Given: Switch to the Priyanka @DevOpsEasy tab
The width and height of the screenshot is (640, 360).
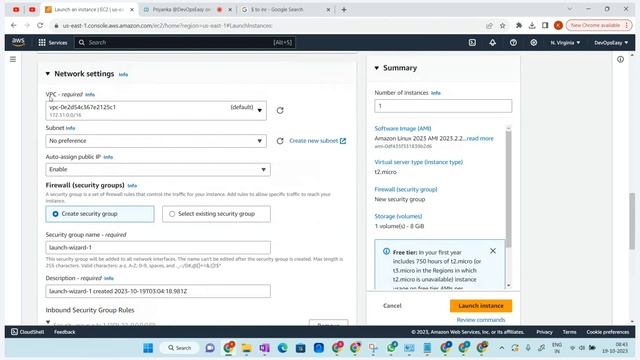Looking at the screenshot, I should 182,9.
